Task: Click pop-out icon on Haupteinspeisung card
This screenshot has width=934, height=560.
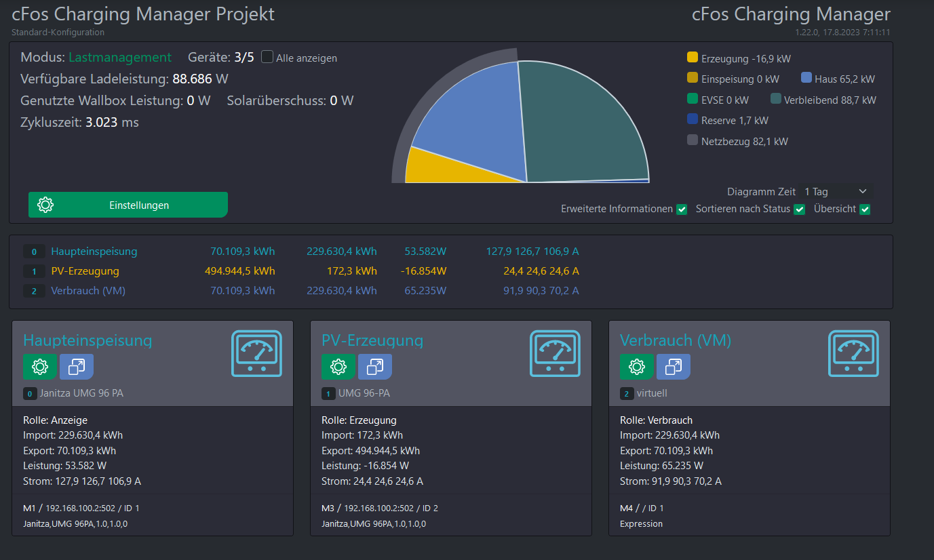Action: click(77, 367)
